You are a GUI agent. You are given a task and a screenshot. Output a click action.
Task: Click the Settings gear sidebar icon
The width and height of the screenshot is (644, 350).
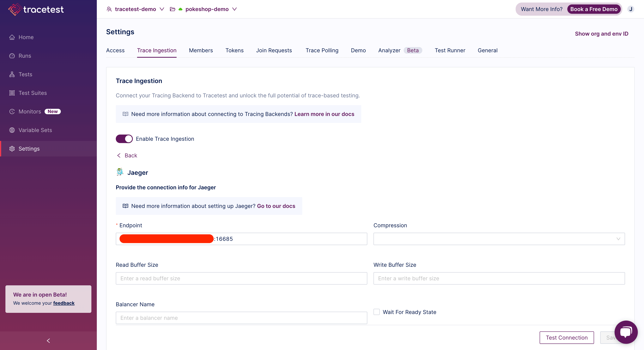(x=12, y=148)
